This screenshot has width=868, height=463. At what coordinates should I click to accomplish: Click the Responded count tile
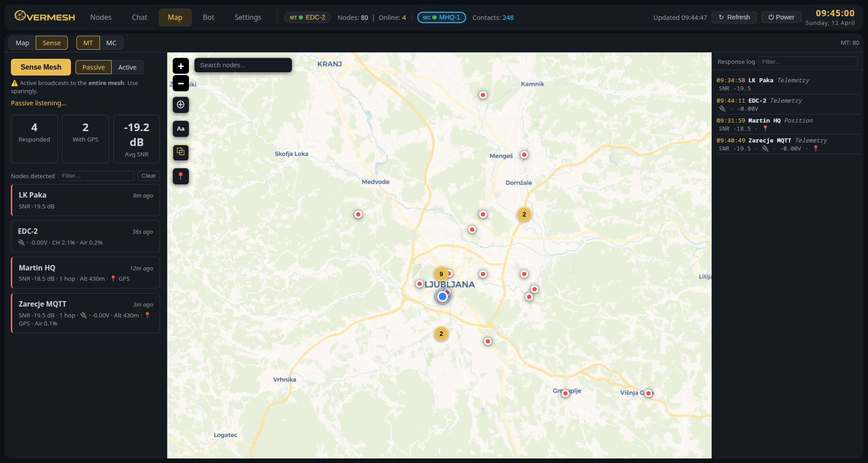[x=34, y=139]
